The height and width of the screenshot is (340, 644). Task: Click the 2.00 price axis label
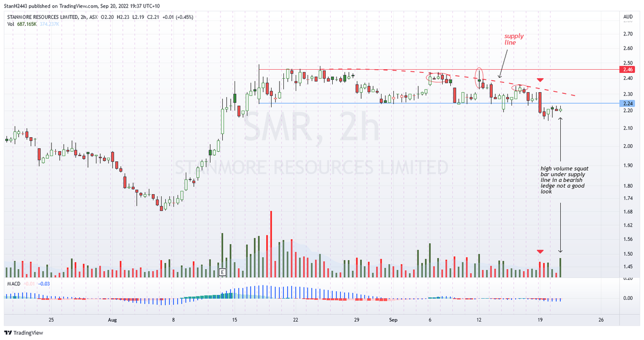628,146
